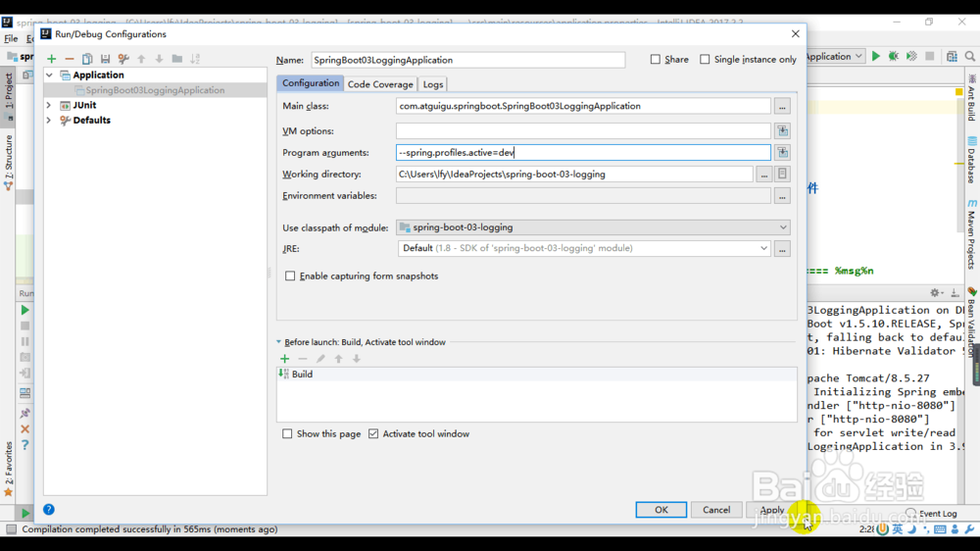Copy configuration icon in dialog toolbar

coord(87,59)
